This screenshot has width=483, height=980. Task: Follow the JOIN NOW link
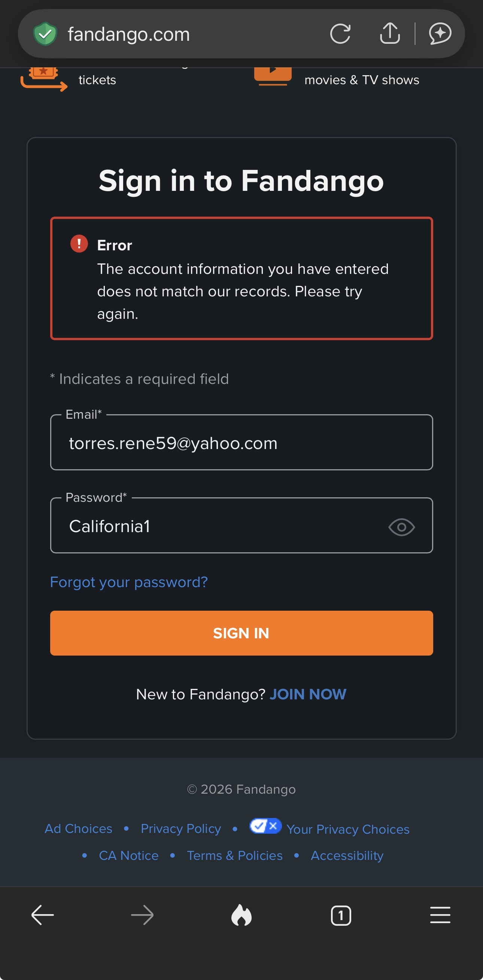[308, 694]
